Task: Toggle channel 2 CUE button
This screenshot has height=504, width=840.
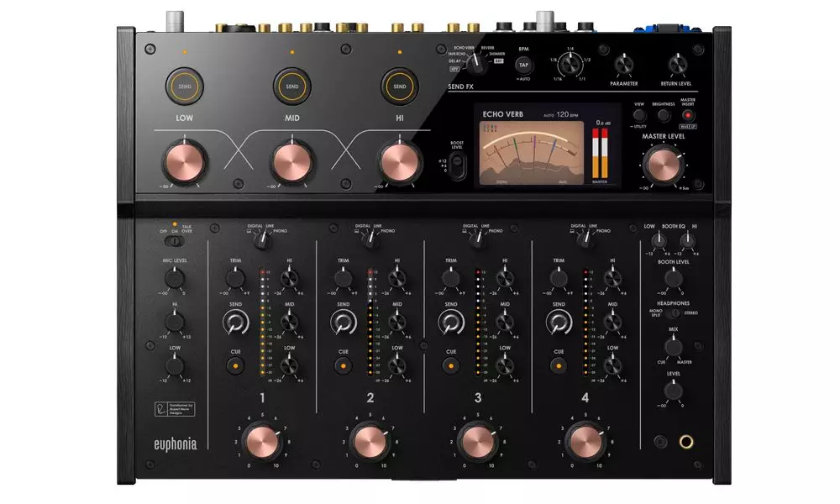Action: 343,365
